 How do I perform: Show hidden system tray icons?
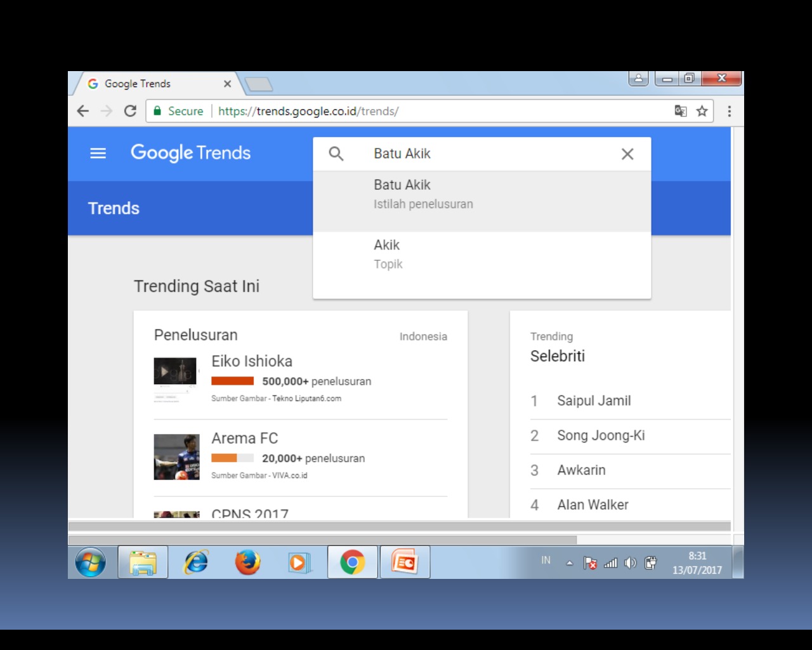pyautogui.click(x=570, y=563)
